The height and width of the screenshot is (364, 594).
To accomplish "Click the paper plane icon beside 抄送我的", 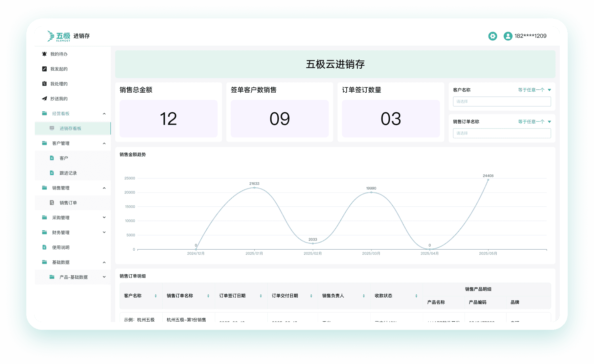I will click(44, 99).
